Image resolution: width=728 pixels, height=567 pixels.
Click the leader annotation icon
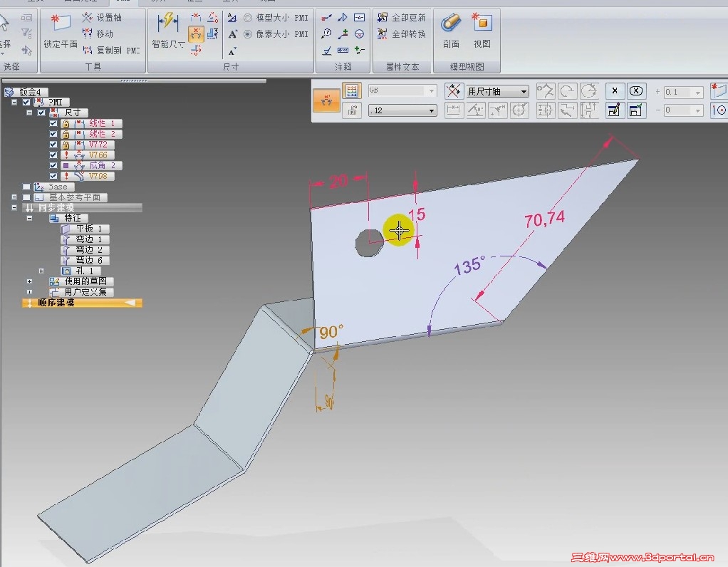326,18
